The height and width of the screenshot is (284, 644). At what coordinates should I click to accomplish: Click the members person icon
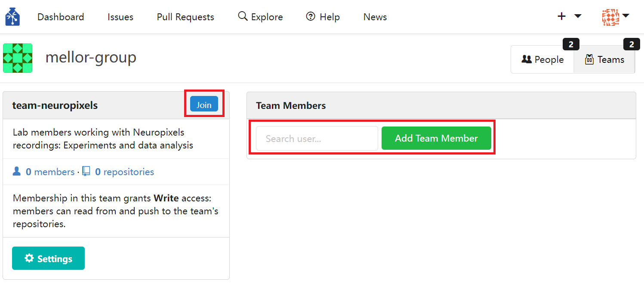(x=17, y=171)
